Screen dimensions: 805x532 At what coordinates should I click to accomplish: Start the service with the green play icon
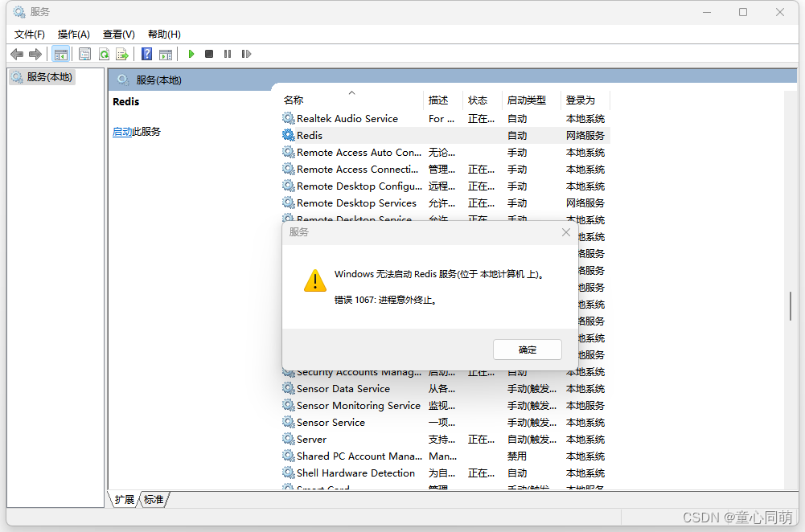(191, 54)
